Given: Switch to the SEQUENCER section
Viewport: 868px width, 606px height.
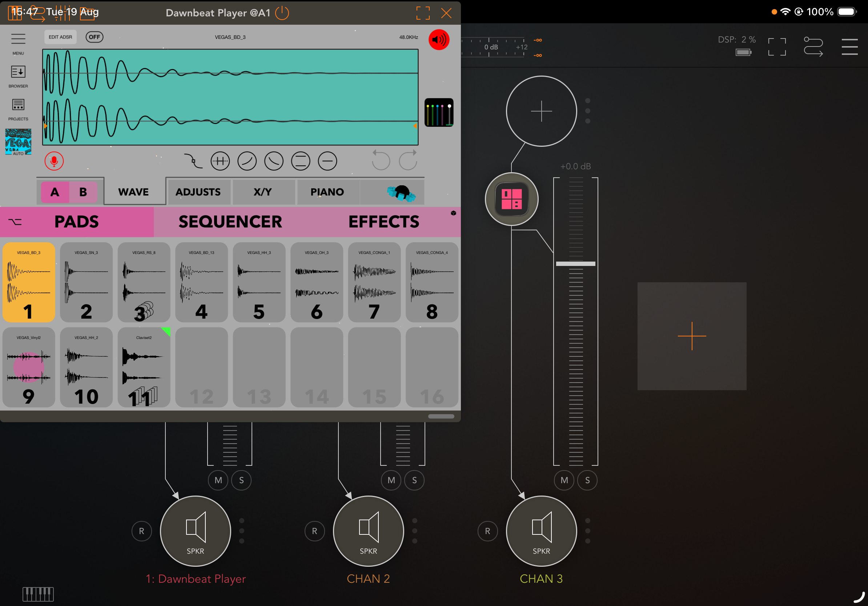Looking at the screenshot, I should tap(230, 222).
